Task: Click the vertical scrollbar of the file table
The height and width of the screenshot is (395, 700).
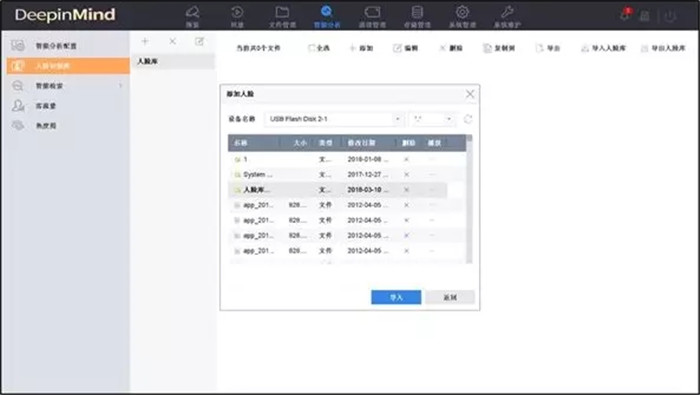Action: click(x=469, y=199)
